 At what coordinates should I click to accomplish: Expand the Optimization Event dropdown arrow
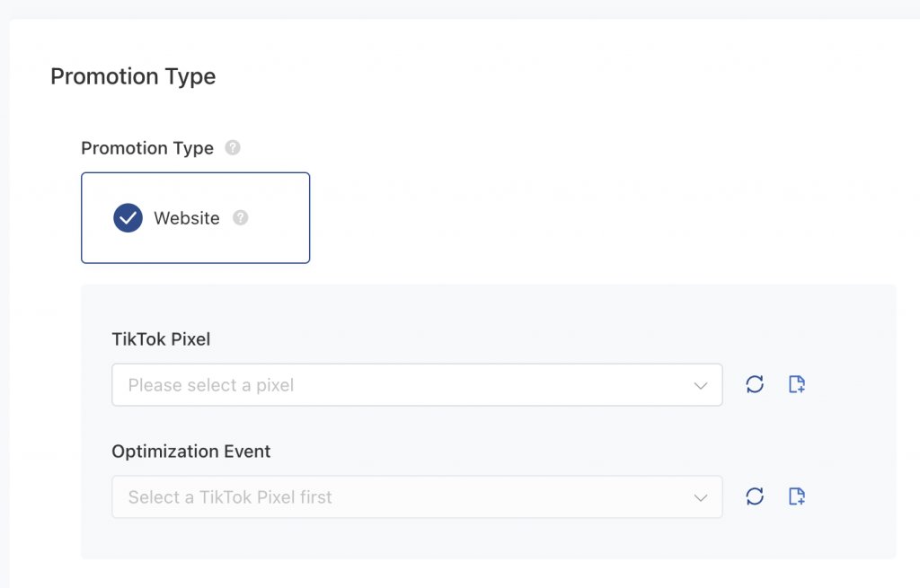tap(701, 497)
